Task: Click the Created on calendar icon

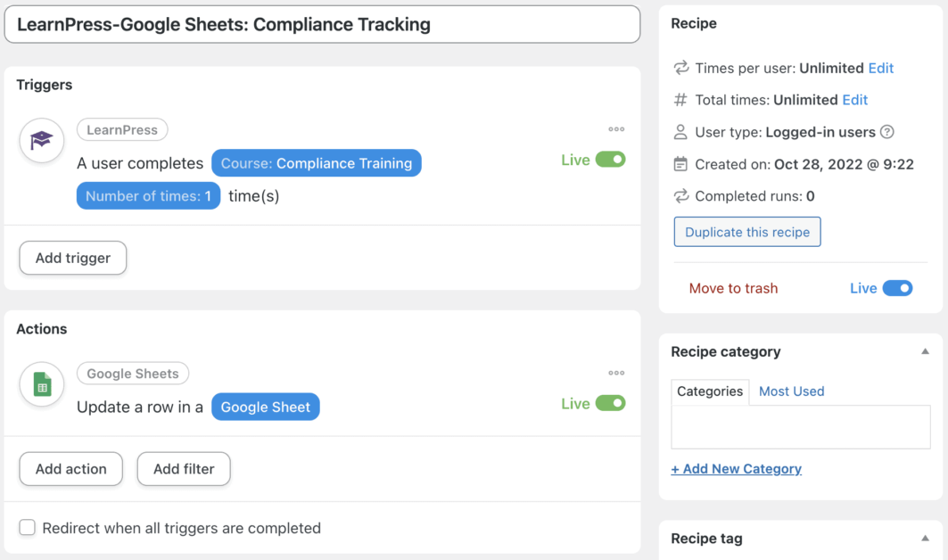Action: tap(680, 164)
